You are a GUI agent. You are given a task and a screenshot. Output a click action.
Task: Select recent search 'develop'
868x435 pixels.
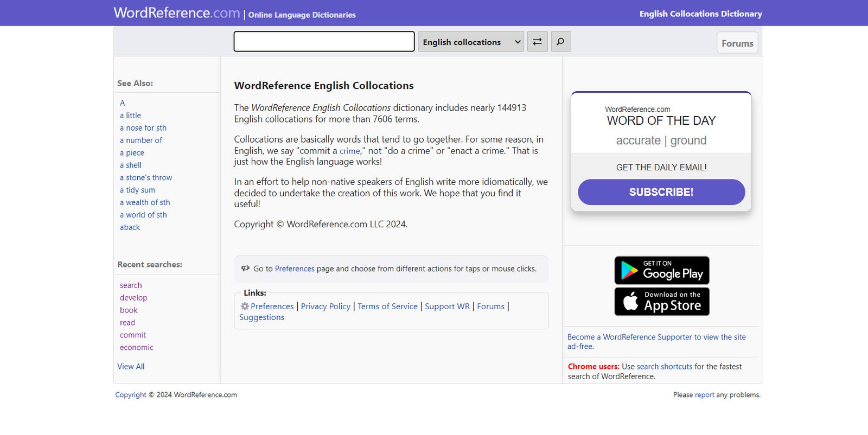tap(133, 298)
